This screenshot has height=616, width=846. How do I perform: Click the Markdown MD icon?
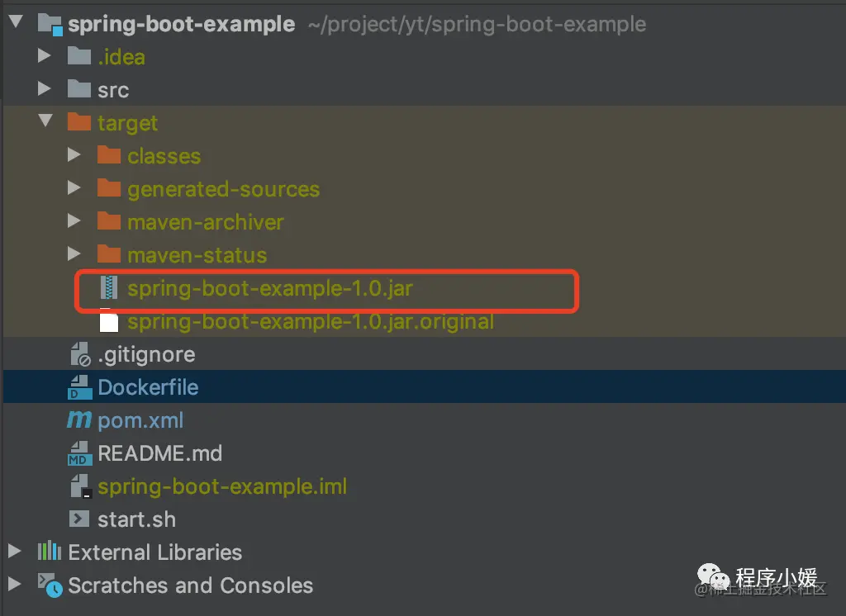pos(79,453)
